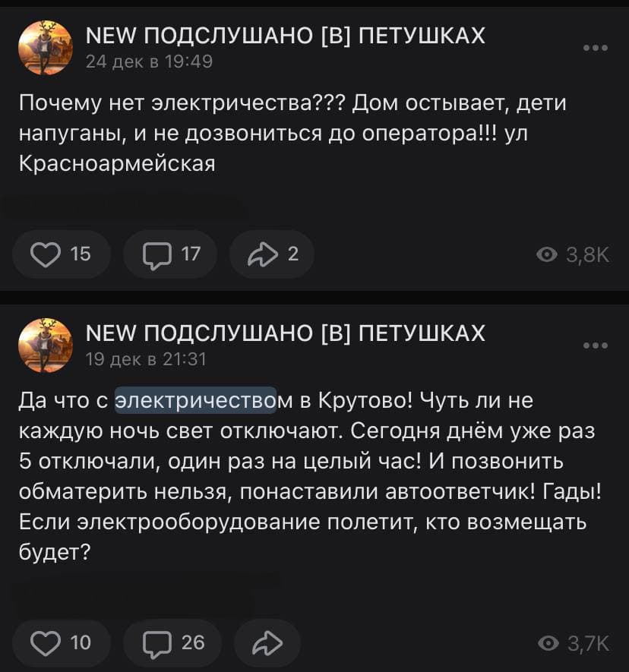Open three-dot menu of 24 дек post
This screenshot has height=672, width=629.
pos(596,48)
